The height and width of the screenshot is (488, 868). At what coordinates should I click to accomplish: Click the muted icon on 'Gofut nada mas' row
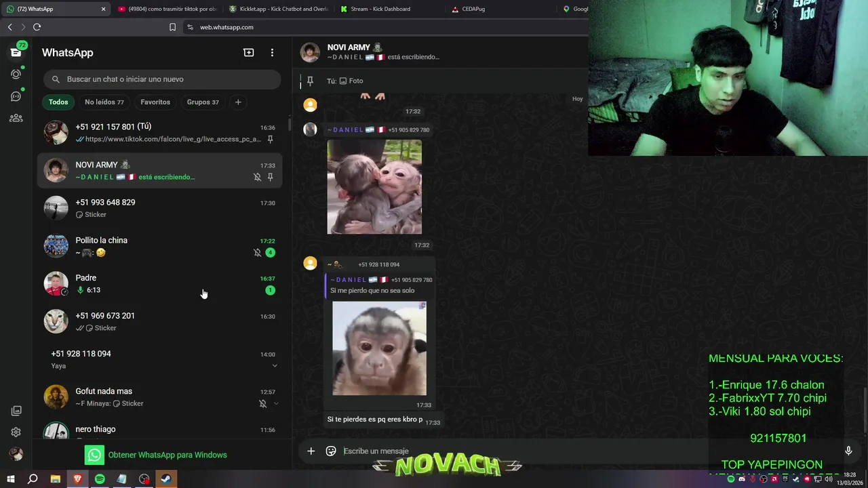262,404
